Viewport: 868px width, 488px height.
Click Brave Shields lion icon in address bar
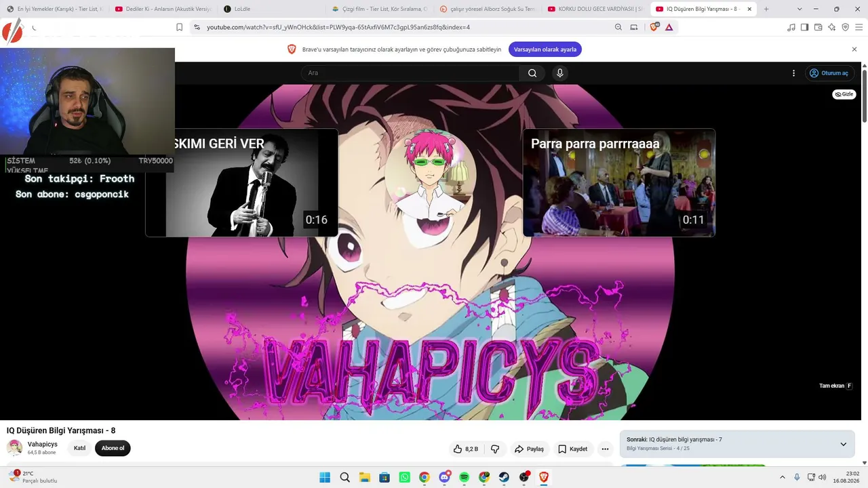[x=654, y=27]
